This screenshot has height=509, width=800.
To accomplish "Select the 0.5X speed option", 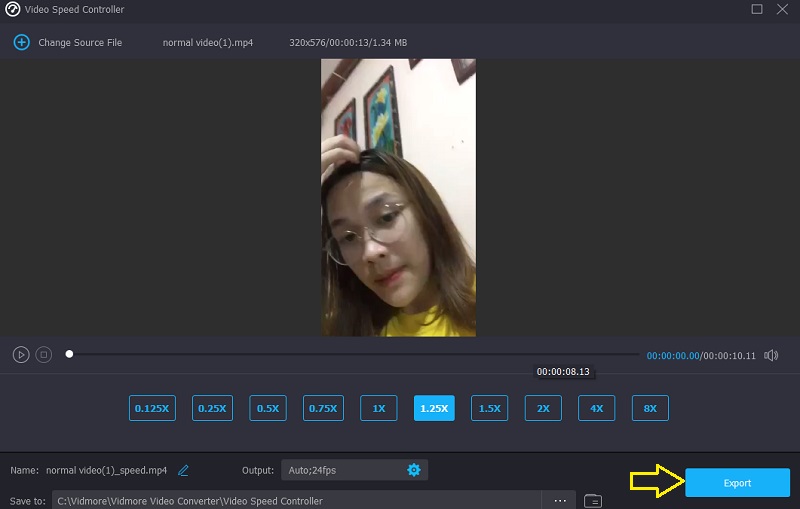I will coord(268,408).
